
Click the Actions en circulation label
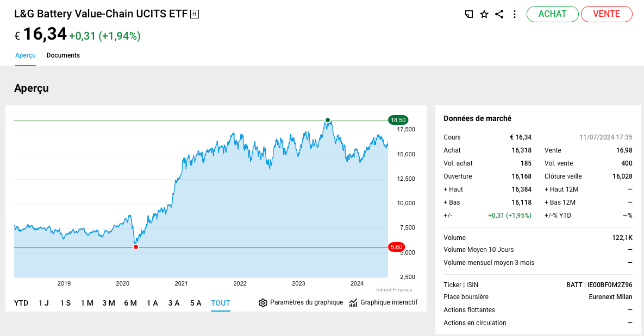[x=475, y=324]
